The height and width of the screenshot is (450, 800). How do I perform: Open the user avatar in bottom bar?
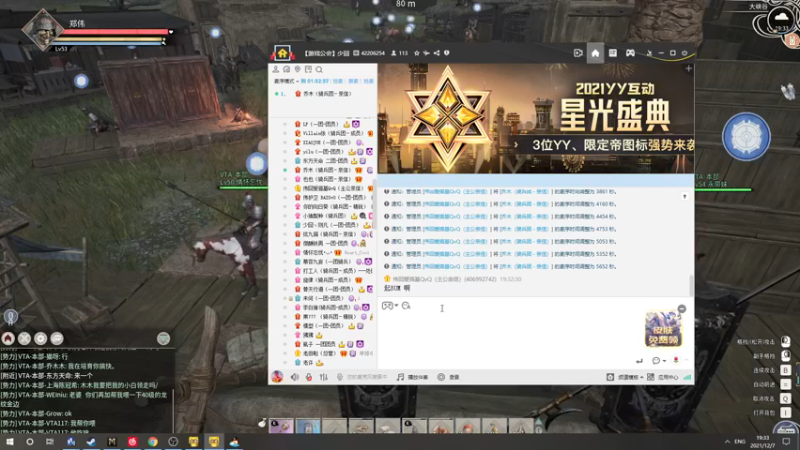click(277, 377)
